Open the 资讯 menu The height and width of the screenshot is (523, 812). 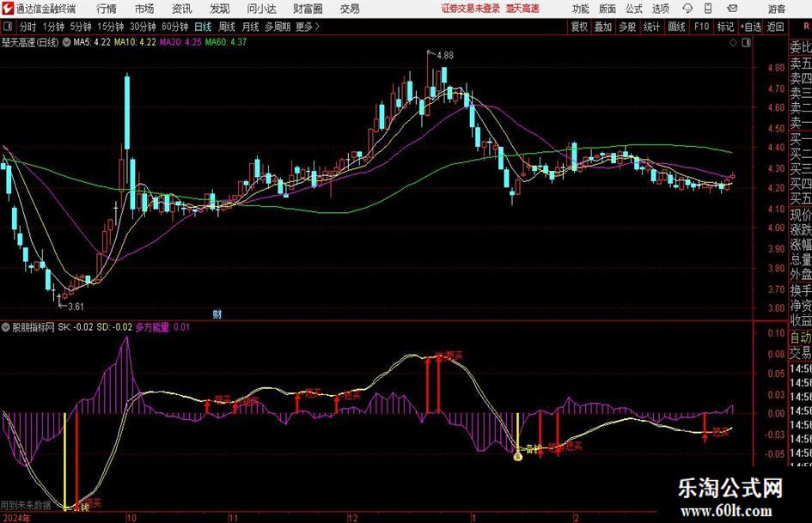181,9
